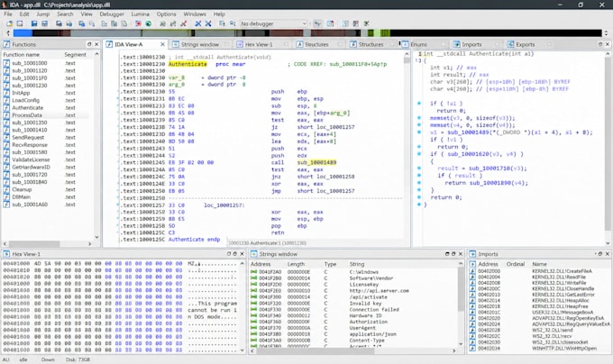Open the Options menu
Screen dimensions: 613x364
166,14
